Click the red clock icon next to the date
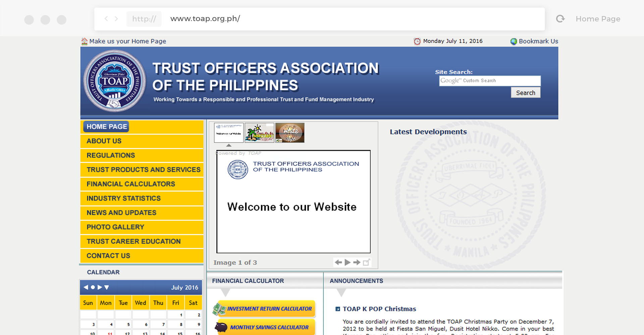 point(417,41)
